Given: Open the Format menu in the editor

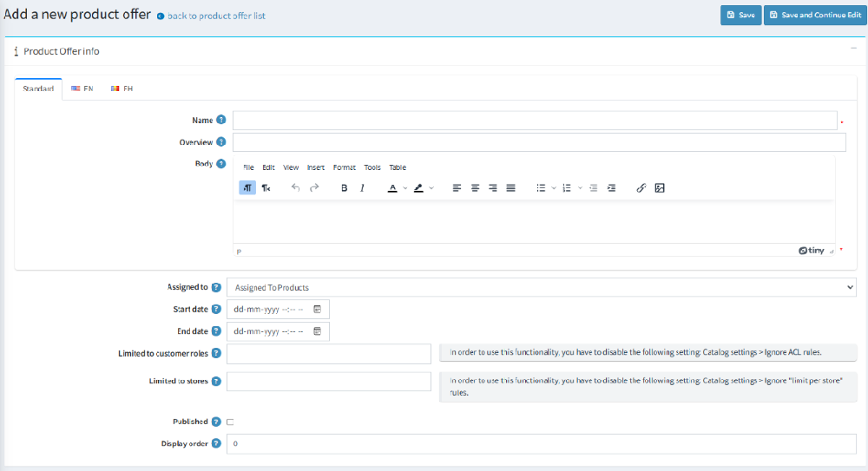Looking at the screenshot, I should coord(344,167).
